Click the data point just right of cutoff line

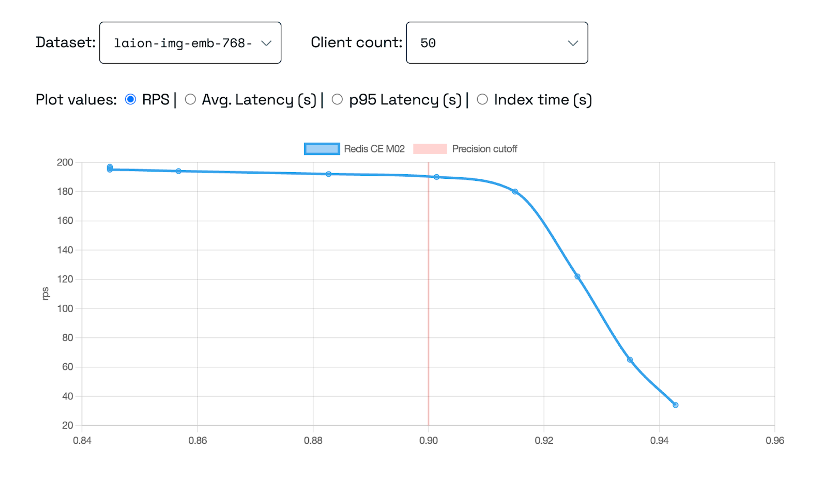click(x=437, y=177)
